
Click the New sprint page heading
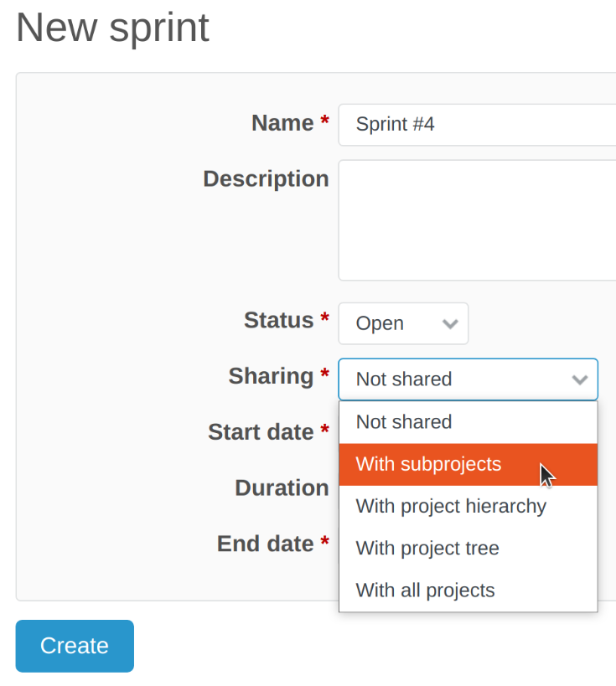coord(112,28)
